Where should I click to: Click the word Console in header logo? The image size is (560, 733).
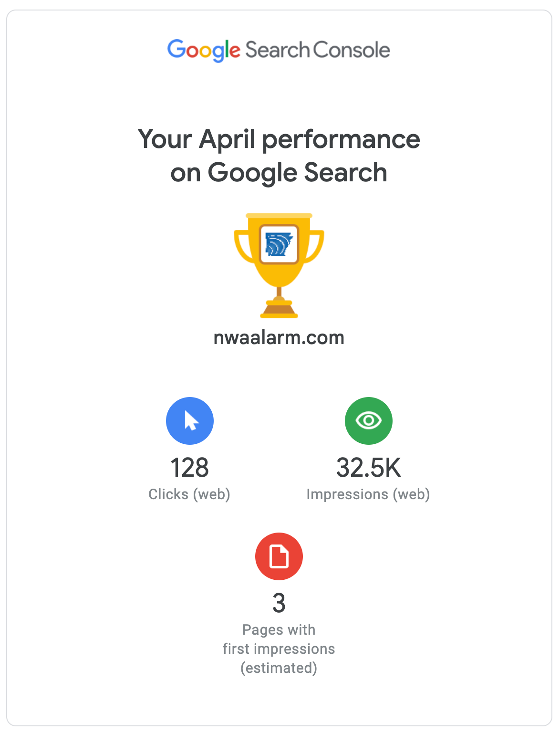352,50
